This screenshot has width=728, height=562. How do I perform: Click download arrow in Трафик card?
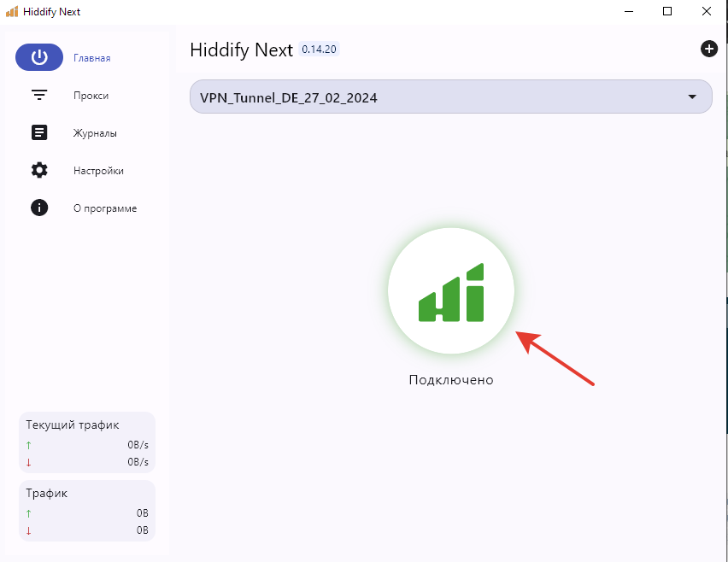pos(29,530)
